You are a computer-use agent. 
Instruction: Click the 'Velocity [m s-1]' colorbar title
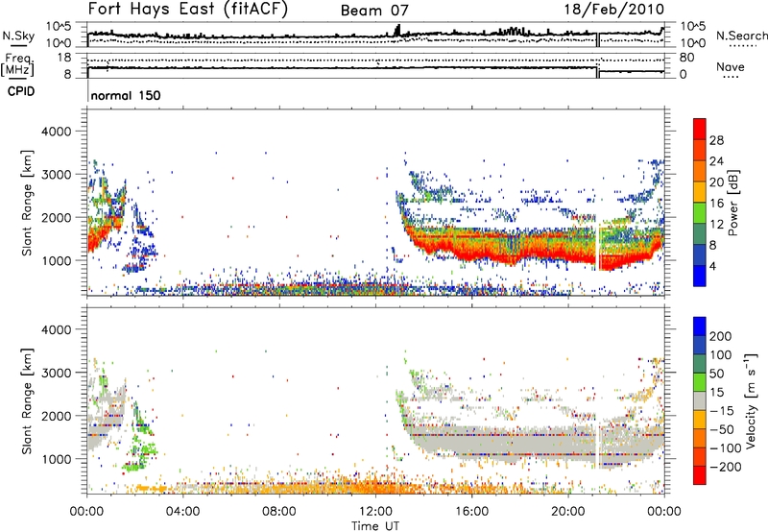tap(751, 400)
